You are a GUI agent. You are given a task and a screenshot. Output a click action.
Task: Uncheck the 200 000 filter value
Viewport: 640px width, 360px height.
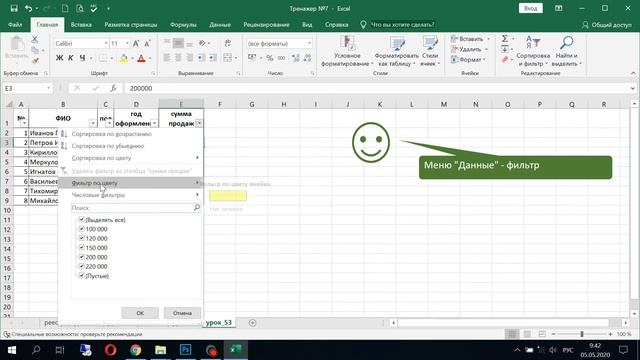tap(82, 257)
